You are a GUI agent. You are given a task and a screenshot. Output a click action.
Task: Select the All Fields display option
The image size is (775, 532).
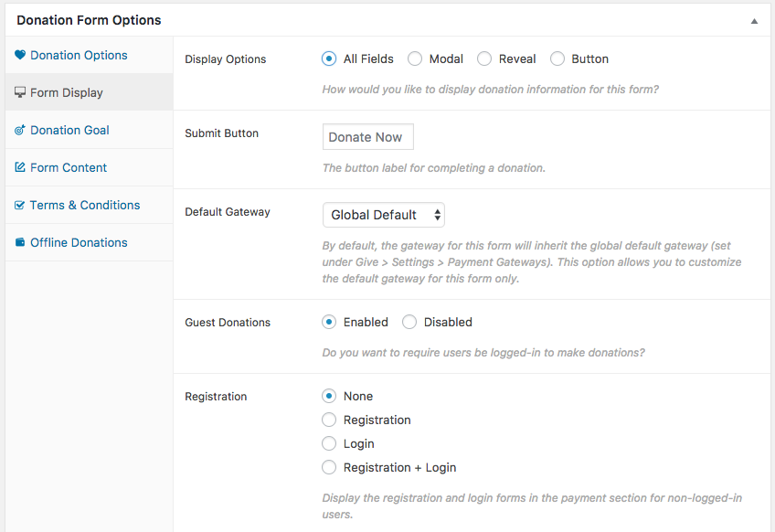click(x=329, y=59)
